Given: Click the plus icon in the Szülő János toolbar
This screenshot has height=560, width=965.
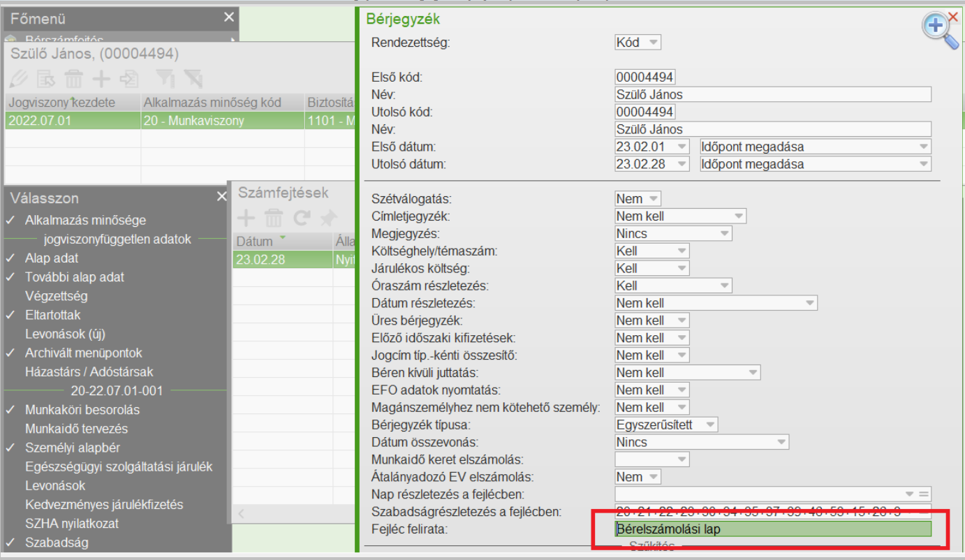Looking at the screenshot, I should coord(102,78).
